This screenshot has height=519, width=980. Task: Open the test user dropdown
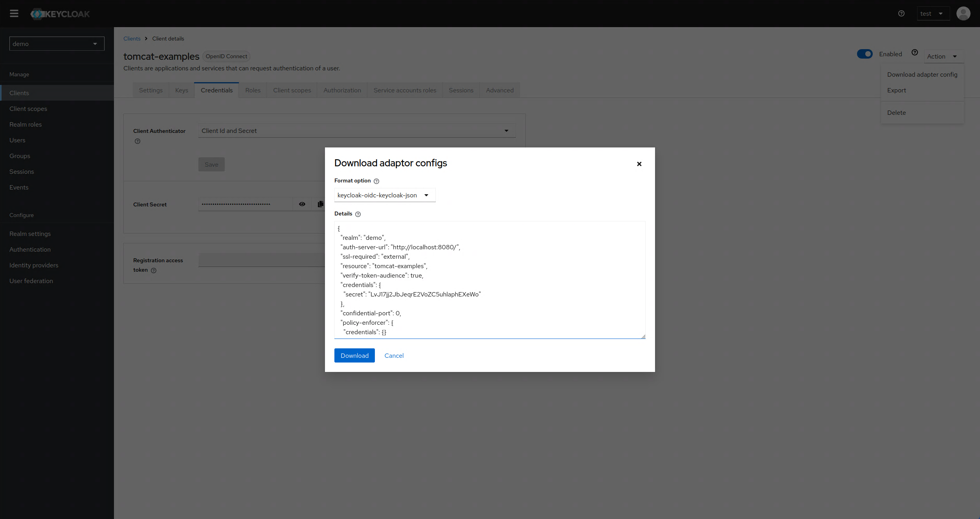[x=932, y=13]
